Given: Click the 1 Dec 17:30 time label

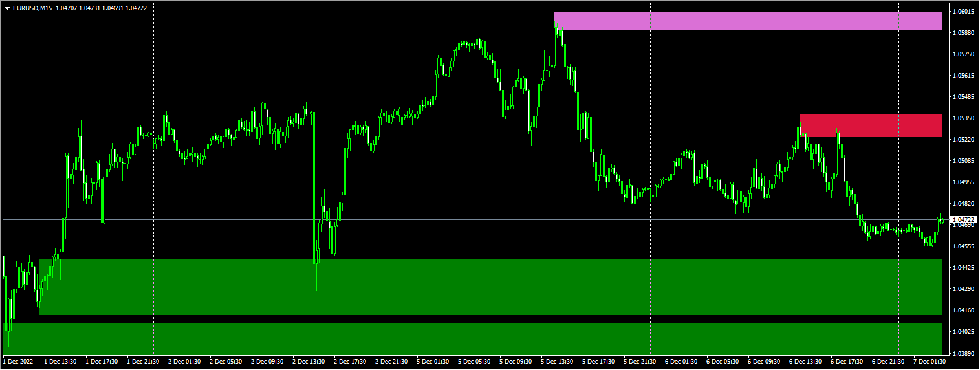Looking at the screenshot, I should [102, 362].
